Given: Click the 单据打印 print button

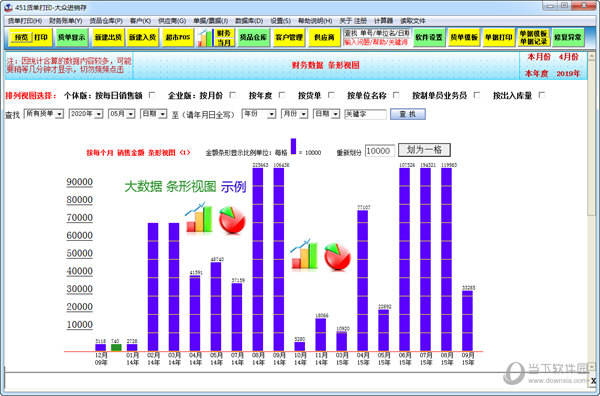Looking at the screenshot, I should pyautogui.click(x=498, y=37).
